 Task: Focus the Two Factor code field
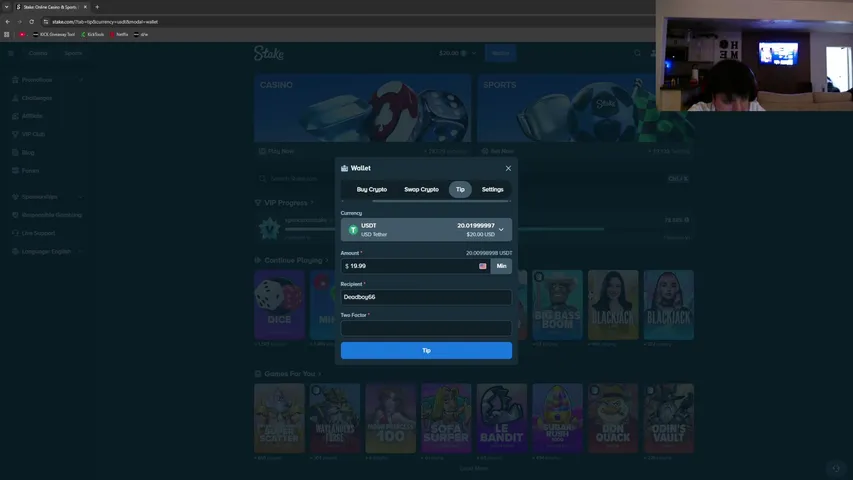point(426,328)
